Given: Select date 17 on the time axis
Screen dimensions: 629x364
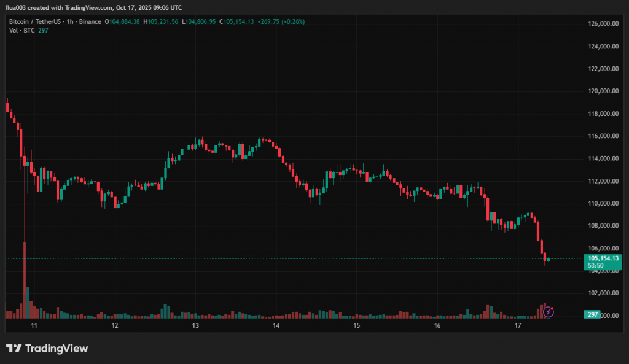Looking at the screenshot, I should point(518,326).
